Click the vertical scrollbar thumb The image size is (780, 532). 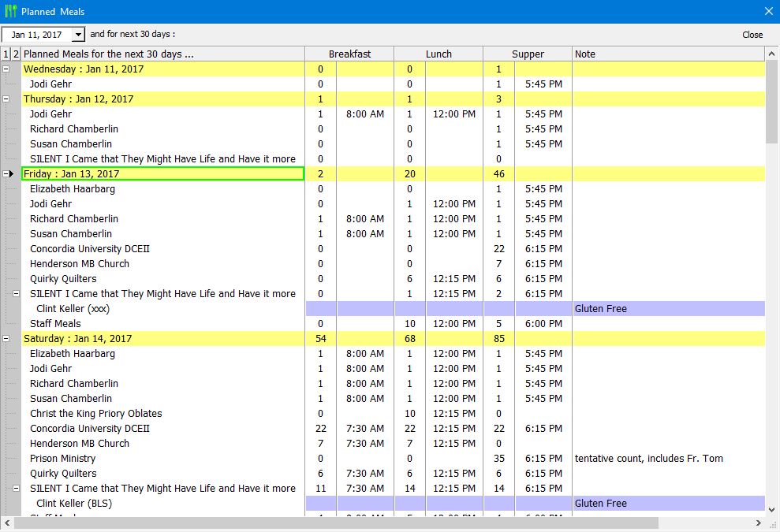click(x=771, y=102)
